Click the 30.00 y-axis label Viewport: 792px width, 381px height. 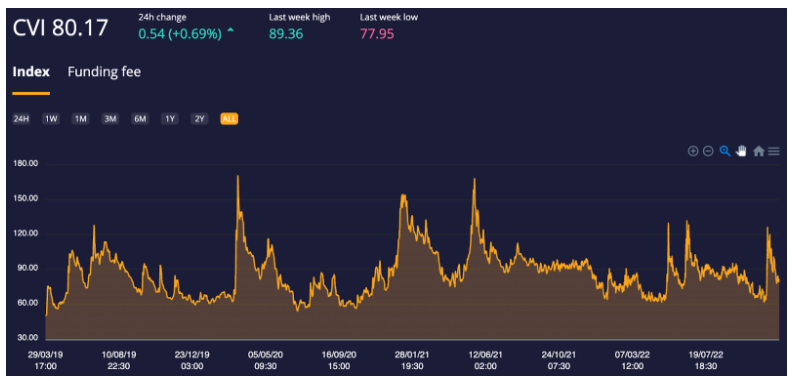coord(28,338)
